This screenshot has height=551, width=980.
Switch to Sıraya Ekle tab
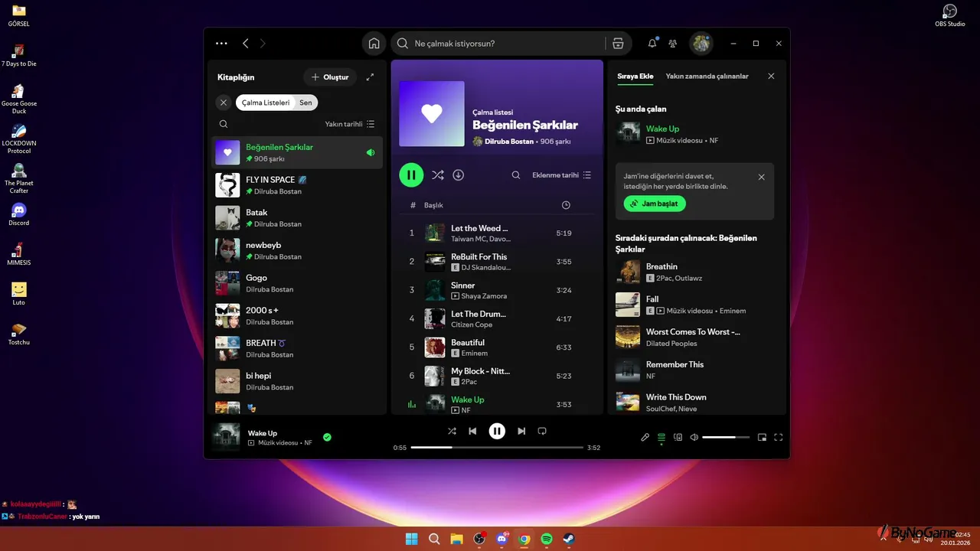635,77
